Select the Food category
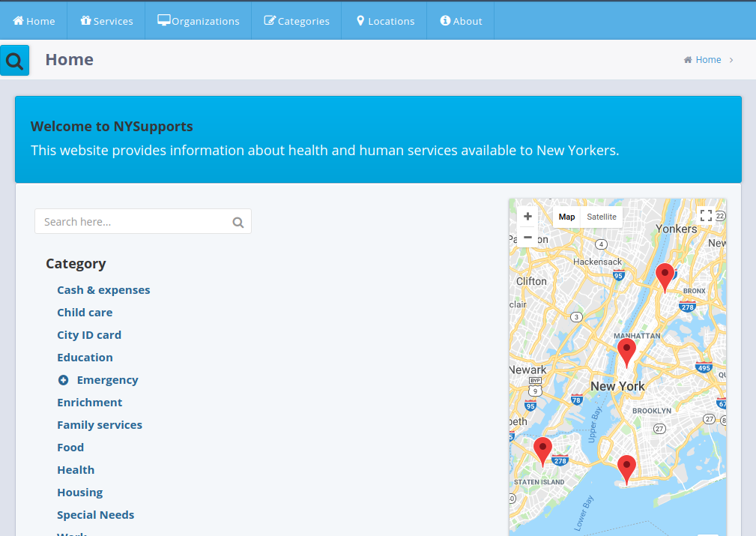756x536 pixels. click(70, 448)
